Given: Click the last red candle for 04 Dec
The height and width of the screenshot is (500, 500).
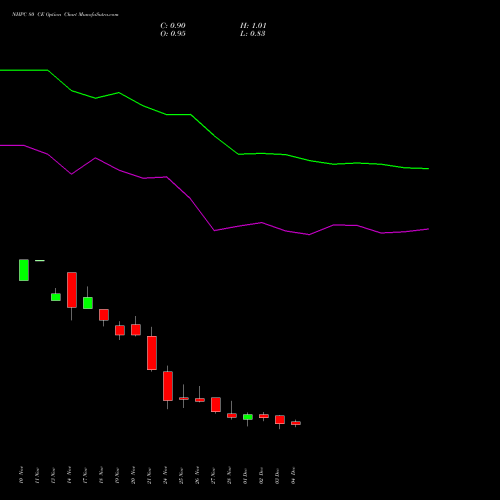Looking at the screenshot, I should pos(296,423).
